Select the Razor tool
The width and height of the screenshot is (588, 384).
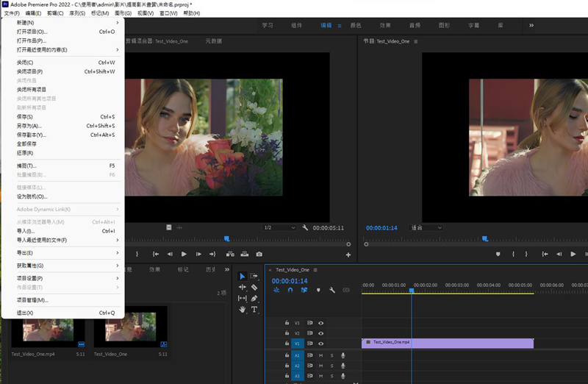click(x=254, y=288)
